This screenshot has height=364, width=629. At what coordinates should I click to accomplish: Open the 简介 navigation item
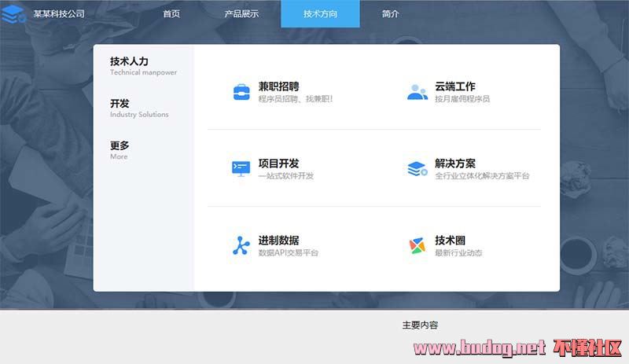(390, 14)
